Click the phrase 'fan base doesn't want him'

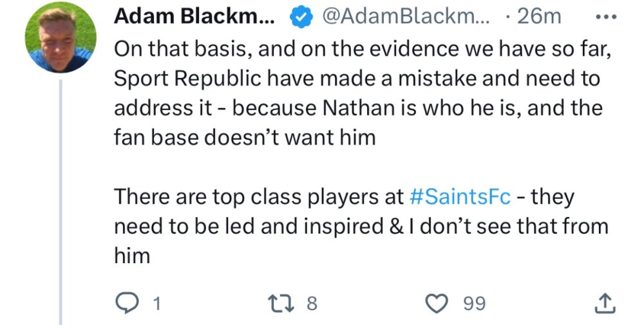click(245, 137)
